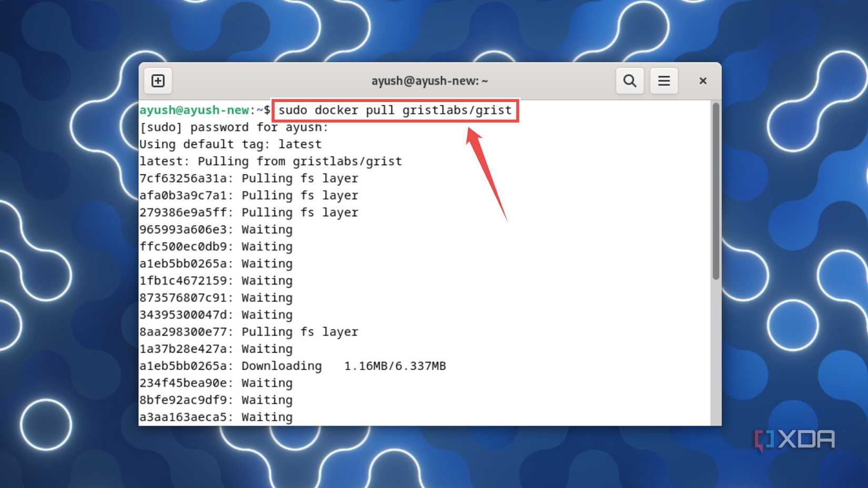Click the a3aa163aeca5 Waiting line
Image resolution: width=868 pixels, height=488 pixels.
click(216, 417)
